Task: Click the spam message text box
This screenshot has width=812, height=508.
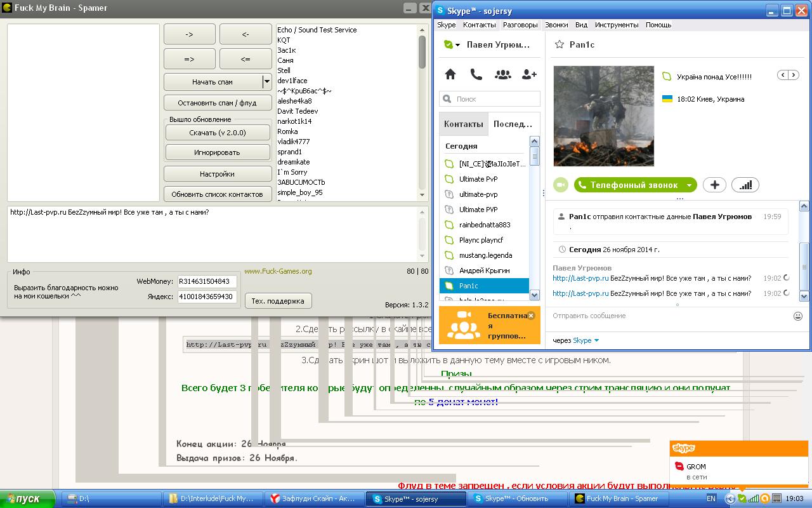Action: tap(213, 234)
